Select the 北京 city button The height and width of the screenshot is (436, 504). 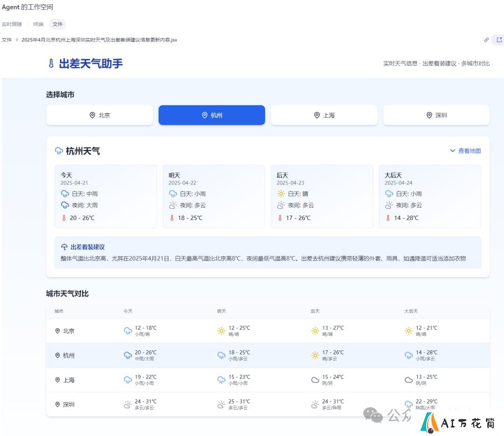point(99,115)
